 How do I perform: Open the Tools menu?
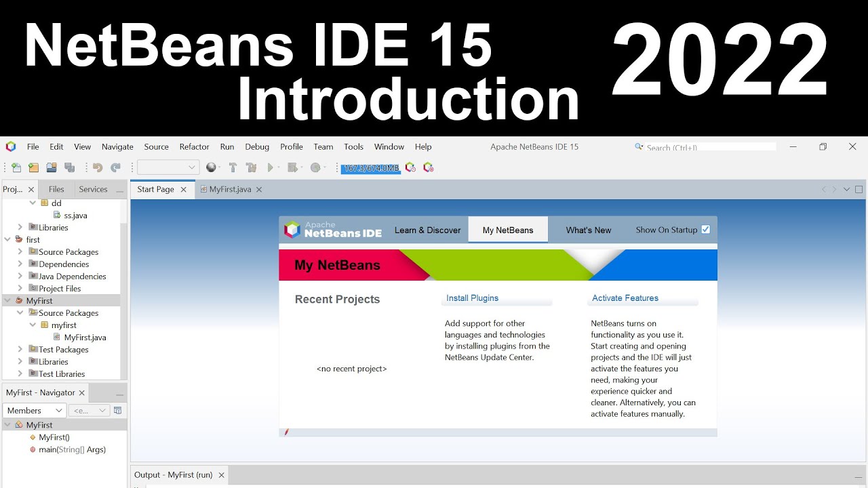[x=353, y=146]
